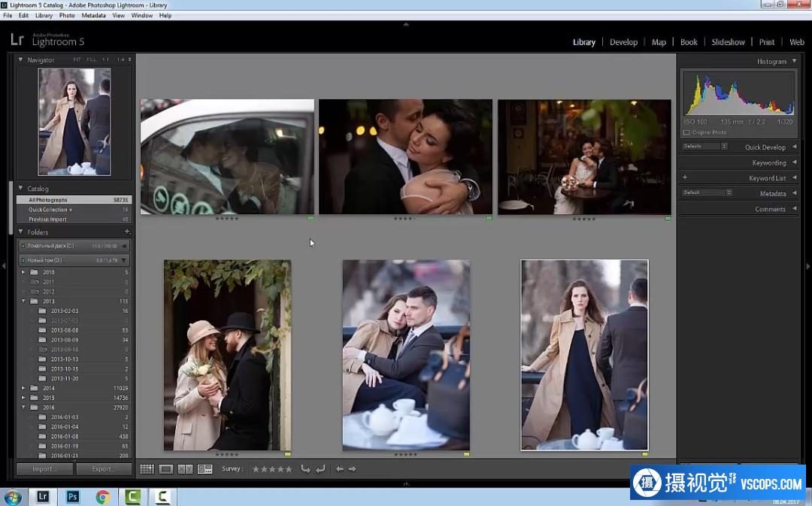Go to previous photo arrow
The image size is (812, 506).
click(339, 469)
